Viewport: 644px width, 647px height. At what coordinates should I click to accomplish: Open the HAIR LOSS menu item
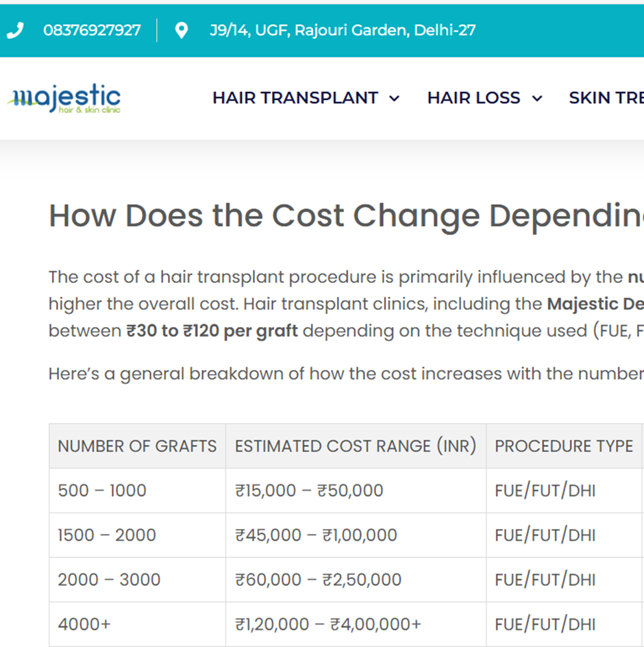pyautogui.click(x=473, y=98)
